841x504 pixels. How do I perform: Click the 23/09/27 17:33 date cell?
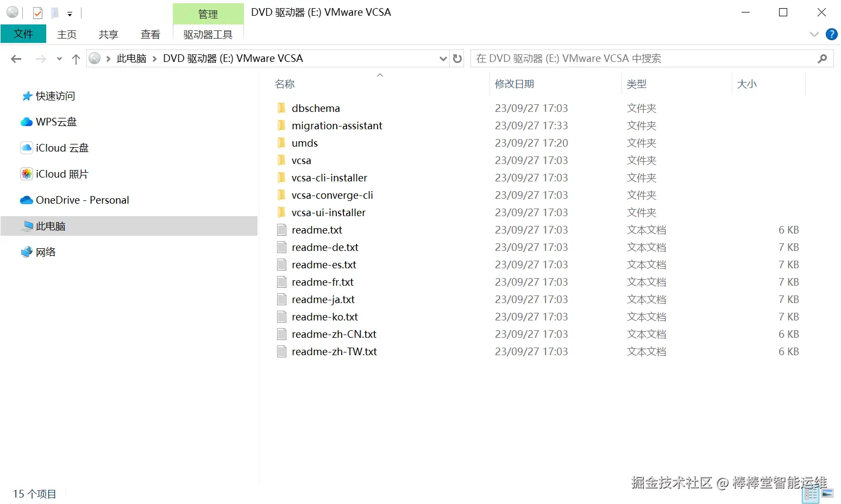pos(531,125)
